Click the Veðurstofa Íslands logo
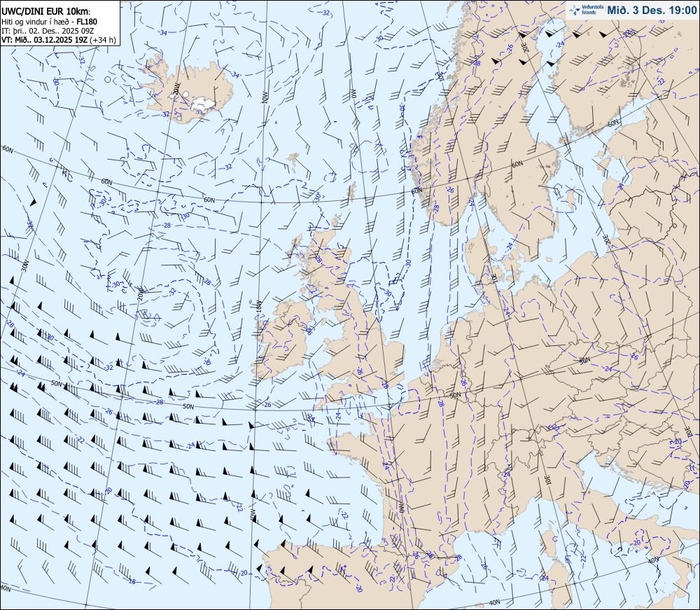 pyautogui.click(x=585, y=10)
